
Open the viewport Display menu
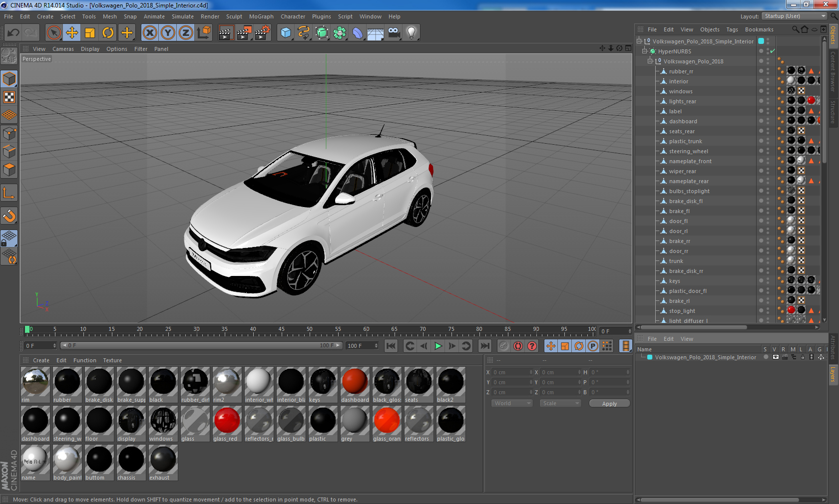point(90,49)
